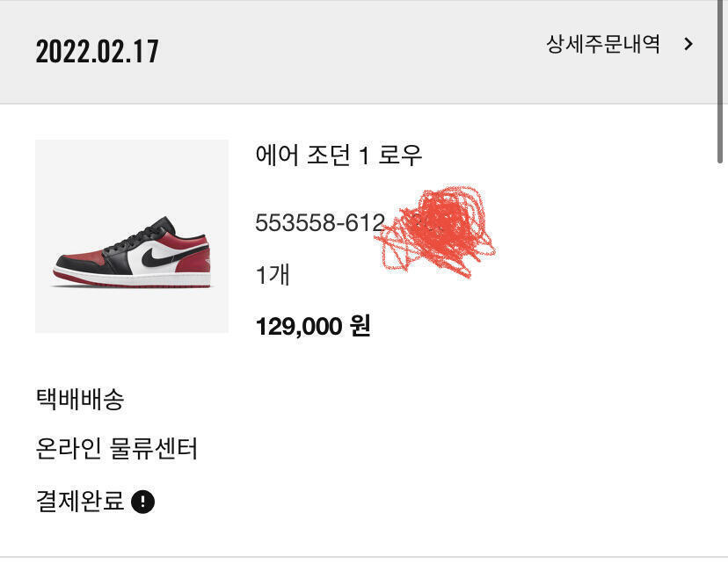
Task: Click the order date 2022.02.17
Action: click(x=97, y=51)
